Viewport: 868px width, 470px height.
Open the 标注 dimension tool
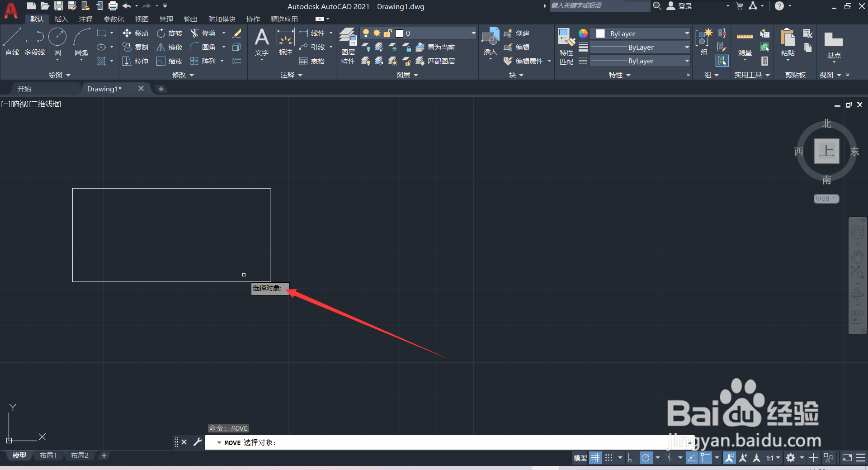(286, 42)
